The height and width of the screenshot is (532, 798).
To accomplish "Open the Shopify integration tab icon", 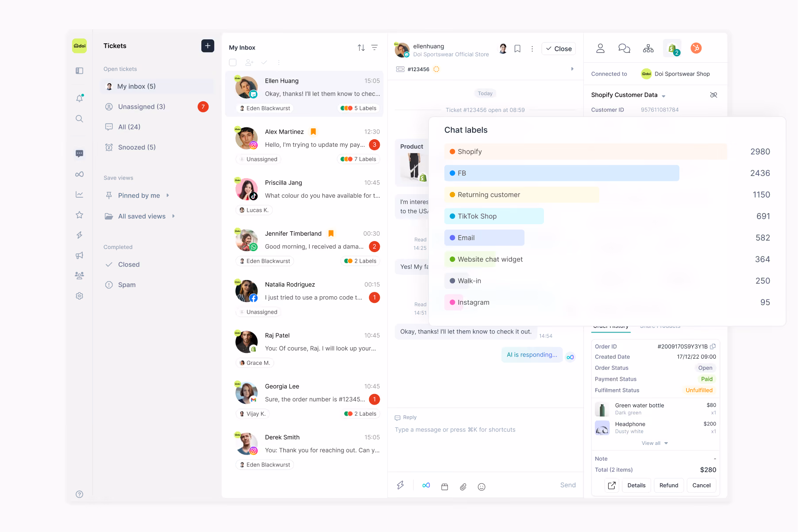I will coord(672,48).
